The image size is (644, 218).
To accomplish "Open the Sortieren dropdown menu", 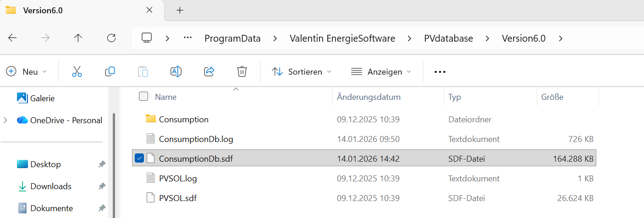I will click(302, 72).
